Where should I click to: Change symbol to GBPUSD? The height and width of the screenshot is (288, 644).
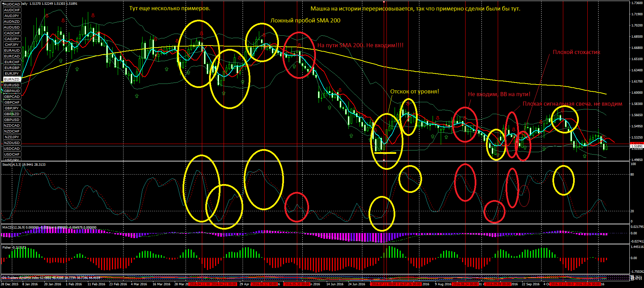(x=12, y=120)
